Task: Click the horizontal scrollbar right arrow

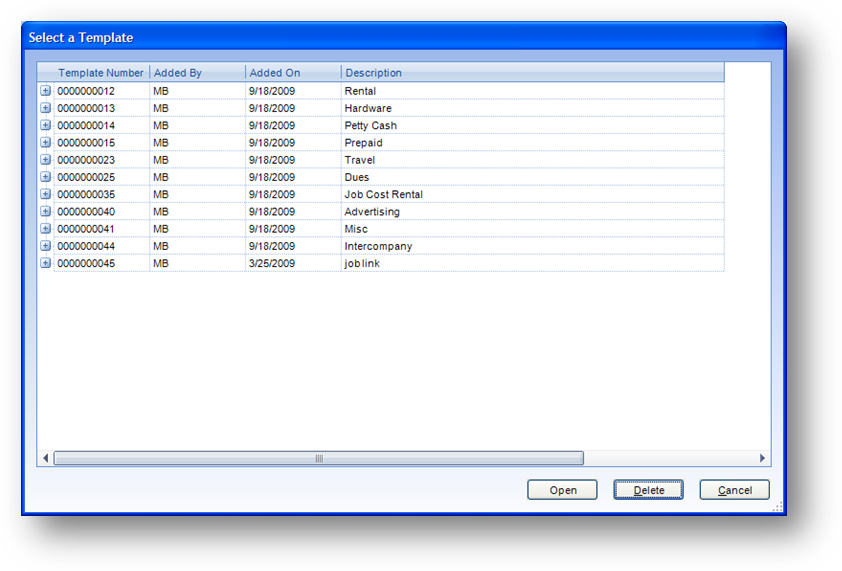Action: 762,458
